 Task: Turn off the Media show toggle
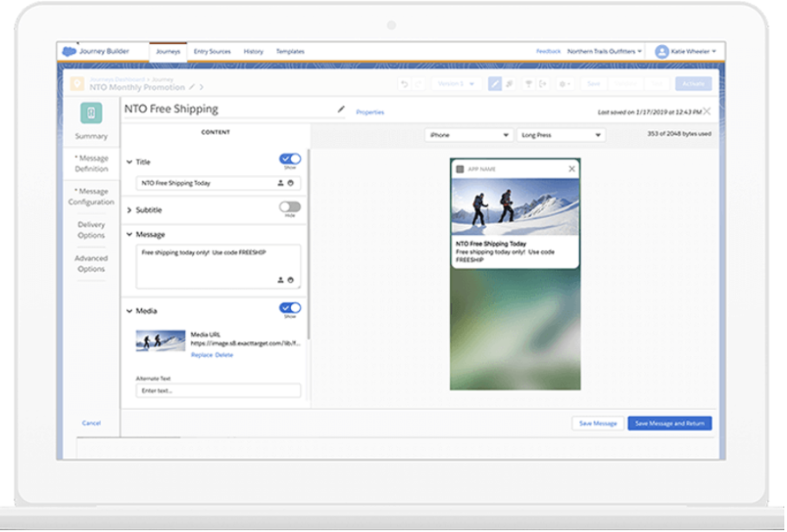click(290, 308)
